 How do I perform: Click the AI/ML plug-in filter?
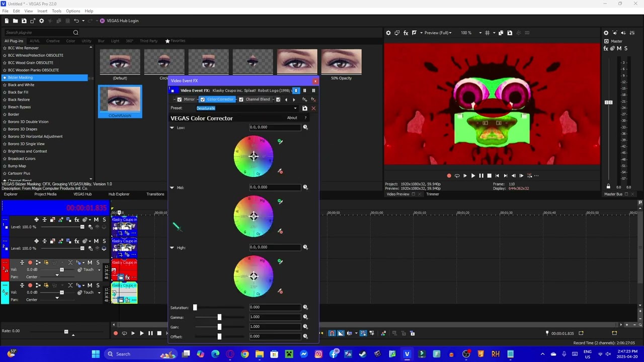35,41
